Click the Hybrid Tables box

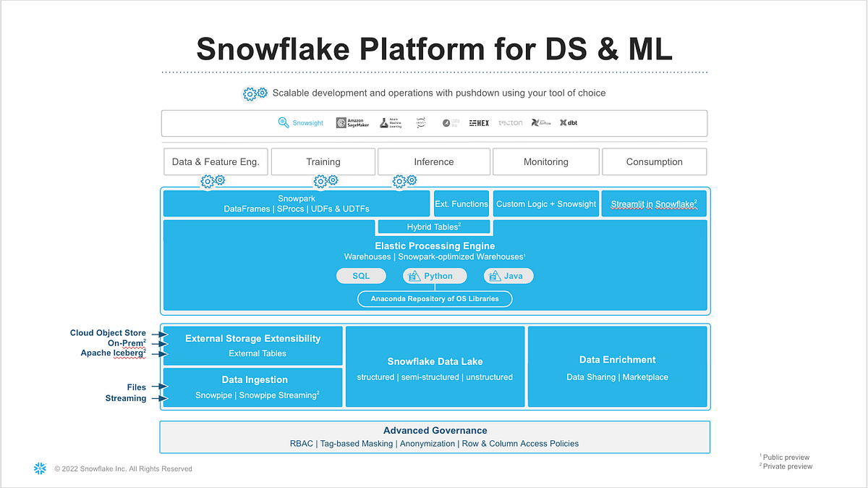pyautogui.click(x=434, y=226)
